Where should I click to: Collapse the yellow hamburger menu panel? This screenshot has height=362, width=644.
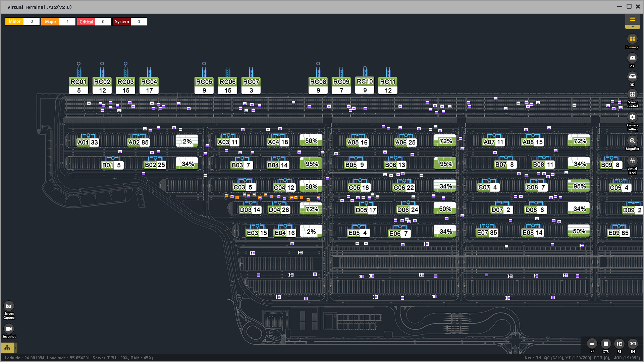[x=633, y=19]
